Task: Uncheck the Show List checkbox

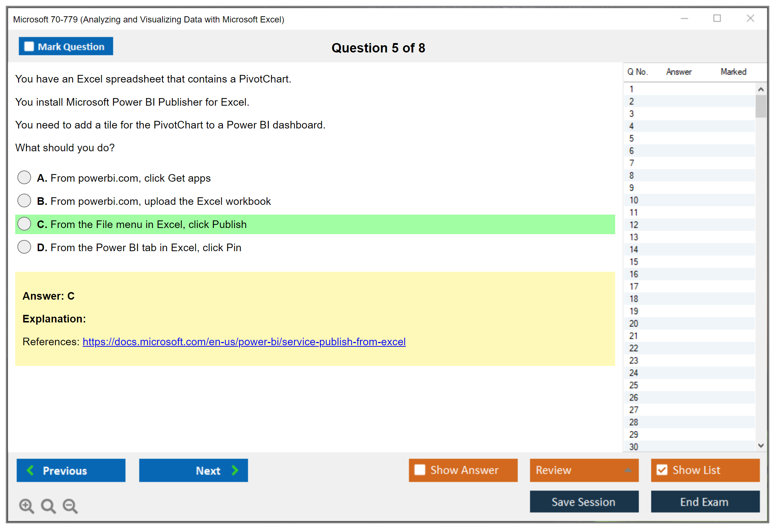Action: tap(662, 470)
